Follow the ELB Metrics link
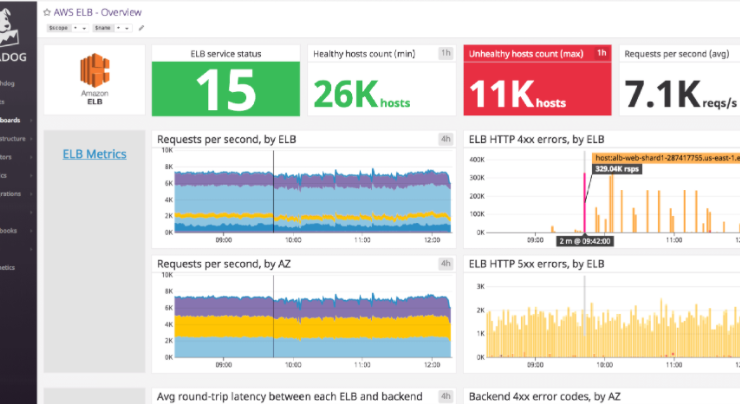Screen dimensions: 740x404 coord(94,154)
